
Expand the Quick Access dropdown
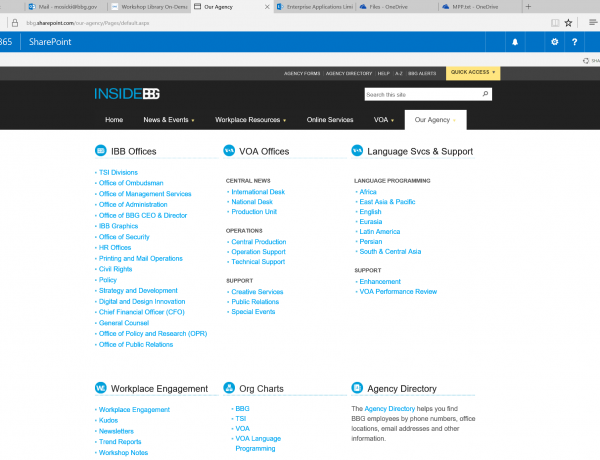[x=473, y=73]
